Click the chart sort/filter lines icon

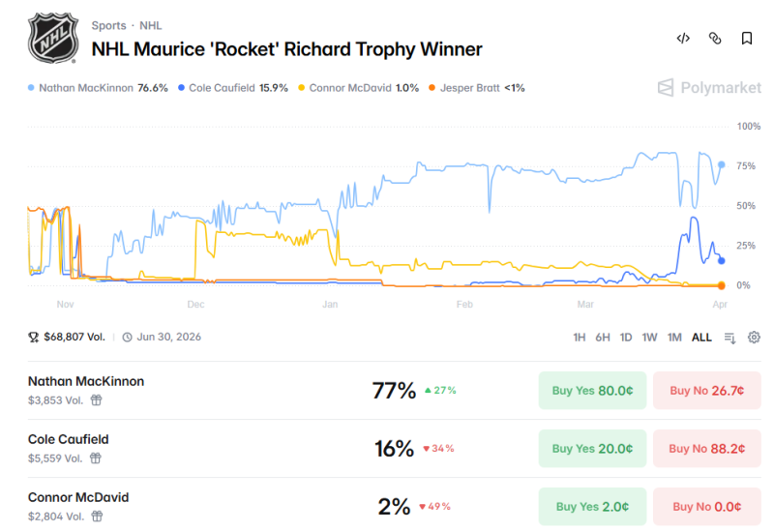[x=730, y=338]
